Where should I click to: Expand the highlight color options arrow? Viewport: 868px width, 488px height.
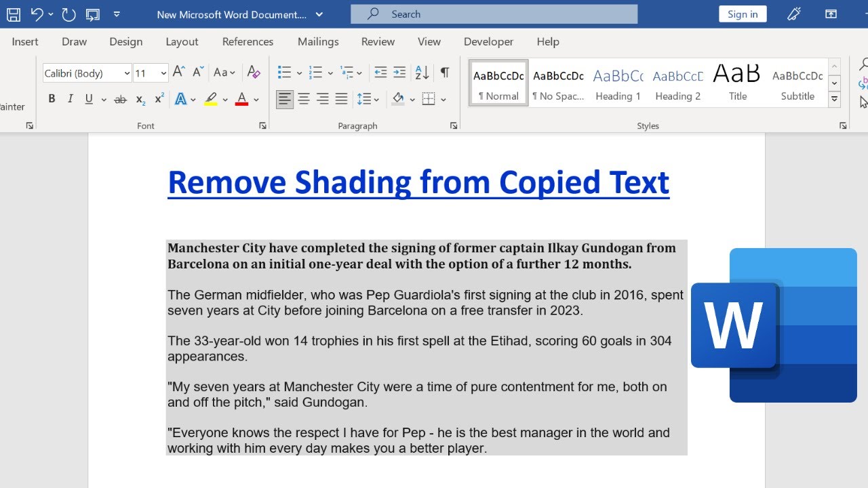225,100
